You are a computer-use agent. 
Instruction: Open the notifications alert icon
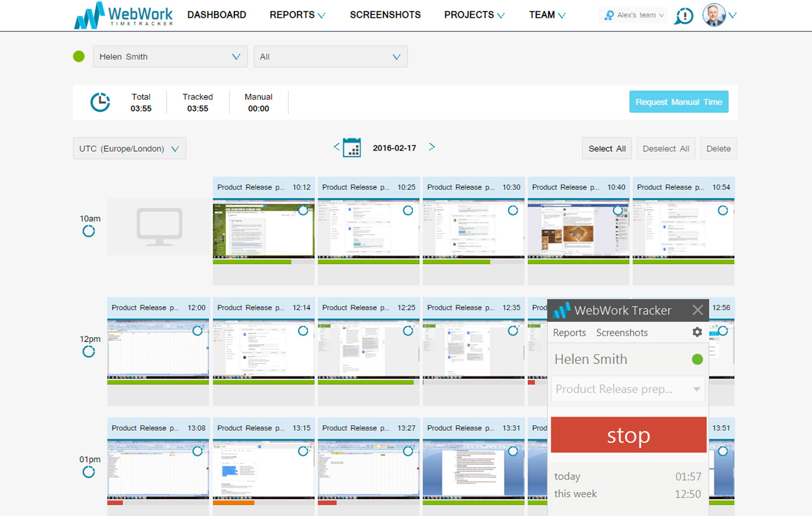(684, 16)
